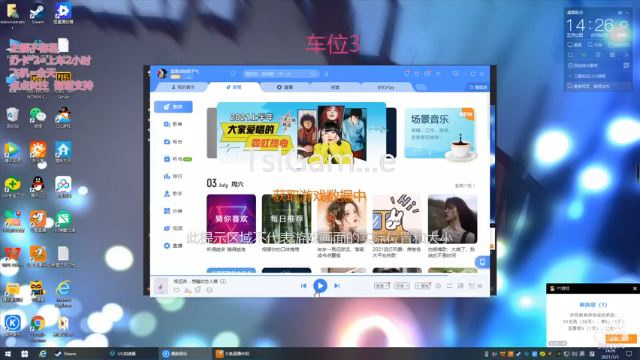The image size is (640, 360).
Task: Open the QQ penguin desktop icon
Action: (38, 187)
